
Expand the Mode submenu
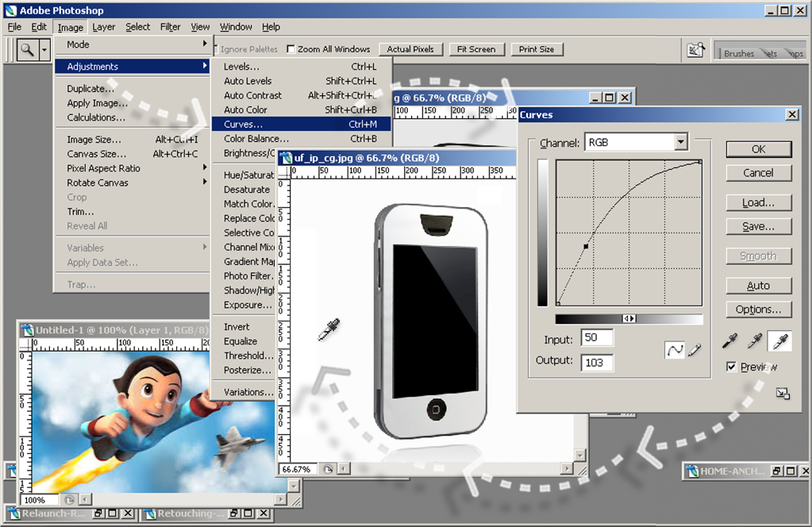click(x=132, y=44)
